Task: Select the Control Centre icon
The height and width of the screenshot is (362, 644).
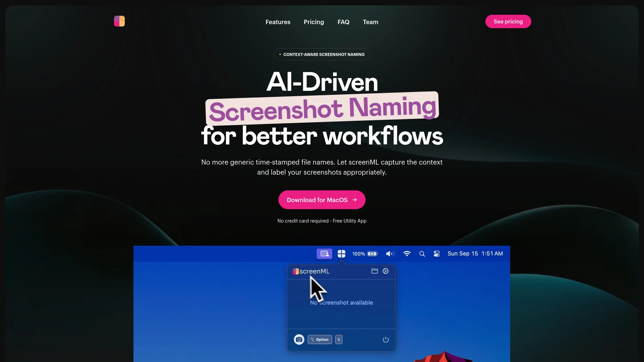Action: click(436, 253)
